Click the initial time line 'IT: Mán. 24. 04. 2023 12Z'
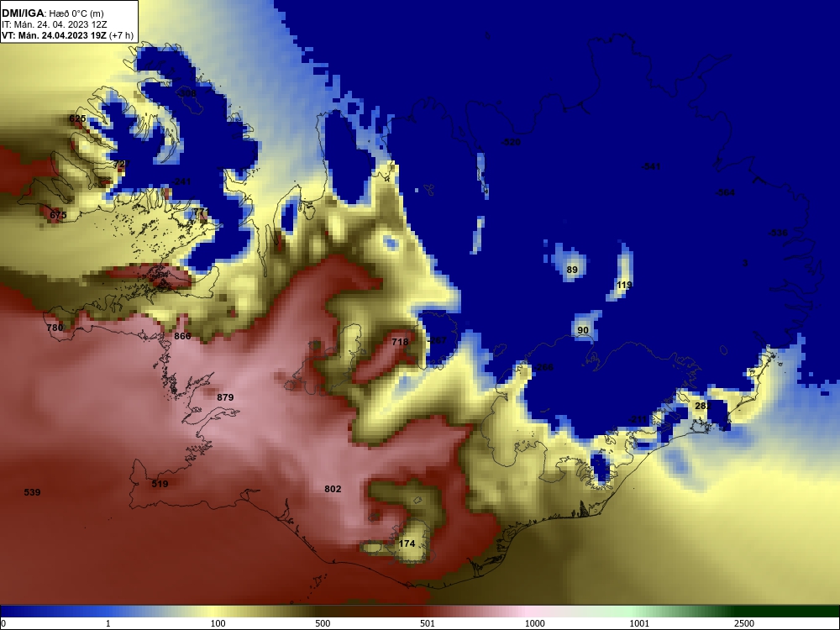840x630 pixels. coord(54,24)
